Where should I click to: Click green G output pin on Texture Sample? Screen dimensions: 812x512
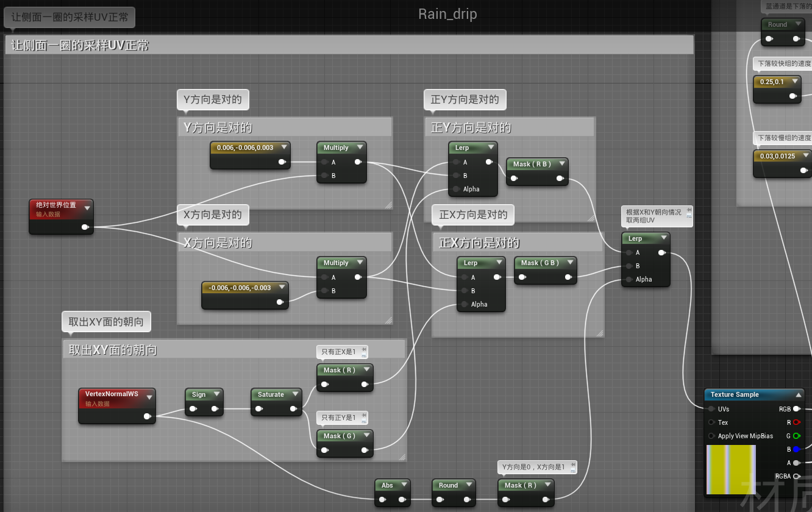click(796, 436)
